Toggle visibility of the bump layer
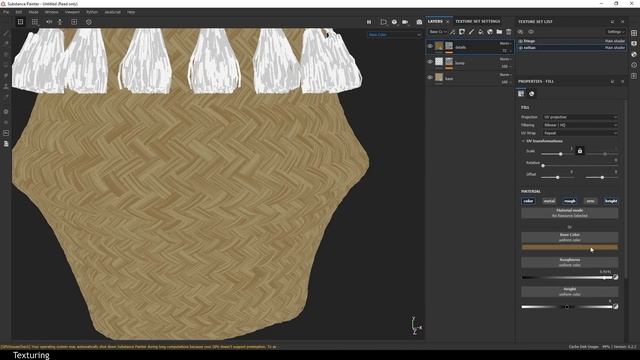 [x=430, y=62]
